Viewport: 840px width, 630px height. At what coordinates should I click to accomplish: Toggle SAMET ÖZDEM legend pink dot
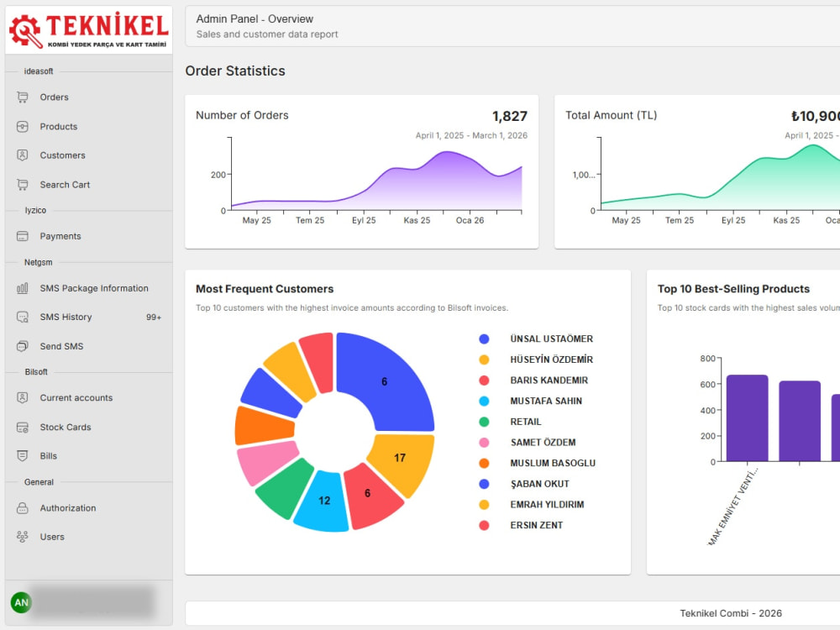(x=484, y=443)
